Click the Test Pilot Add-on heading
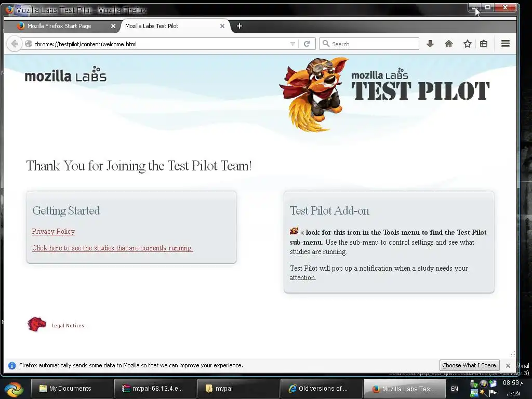The height and width of the screenshot is (399, 532). point(329,211)
